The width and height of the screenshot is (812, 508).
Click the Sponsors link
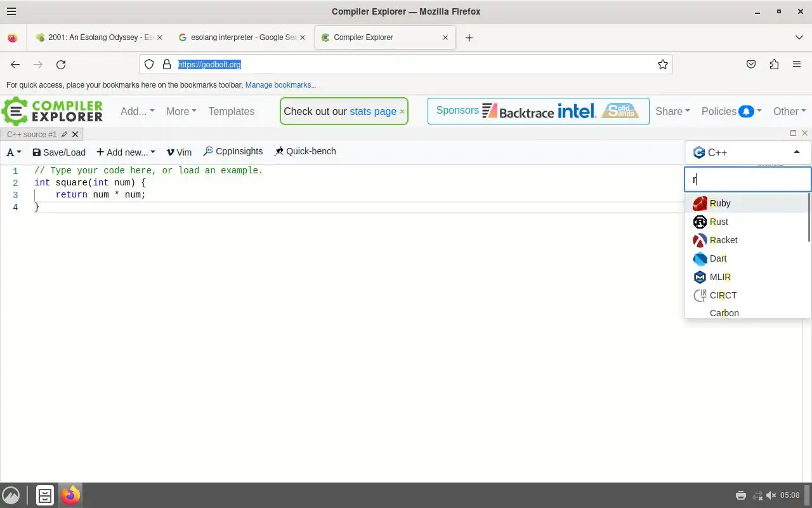click(457, 110)
